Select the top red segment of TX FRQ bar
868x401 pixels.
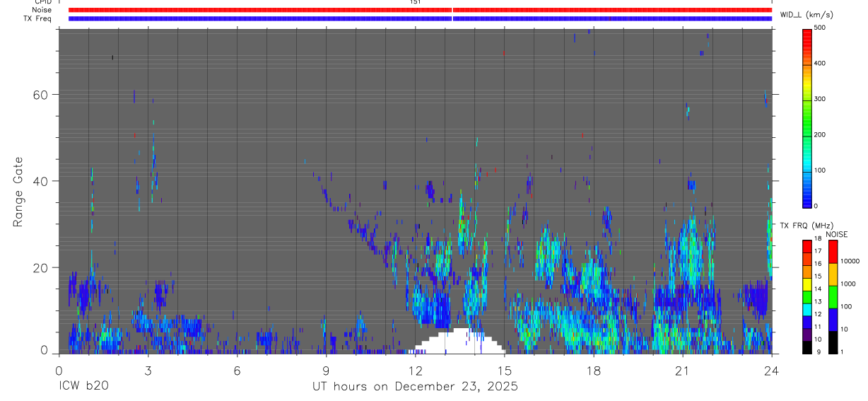[x=807, y=247]
